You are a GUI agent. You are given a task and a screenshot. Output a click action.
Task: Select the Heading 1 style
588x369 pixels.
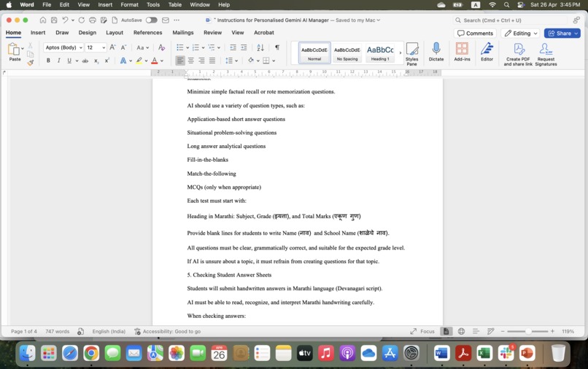tap(380, 53)
